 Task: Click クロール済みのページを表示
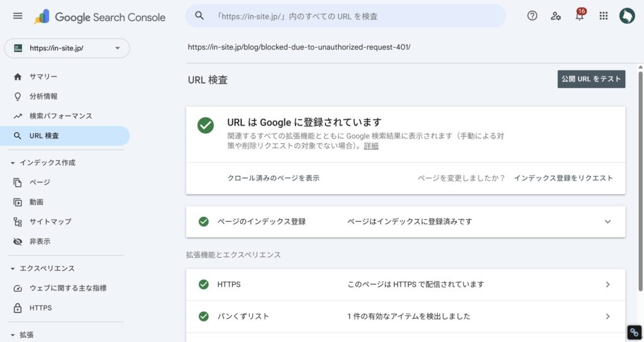pyautogui.click(x=274, y=178)
